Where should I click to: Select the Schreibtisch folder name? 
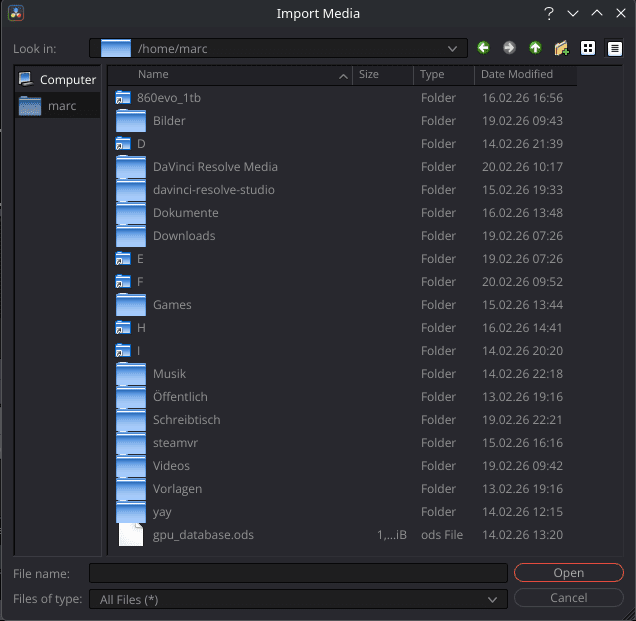[187, 420]
